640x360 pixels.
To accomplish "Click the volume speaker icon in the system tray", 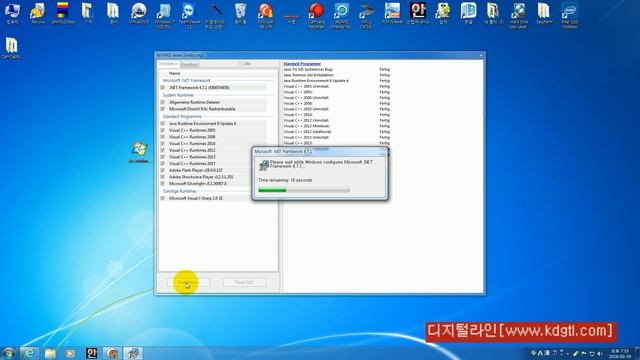I will tap(600, 353).
